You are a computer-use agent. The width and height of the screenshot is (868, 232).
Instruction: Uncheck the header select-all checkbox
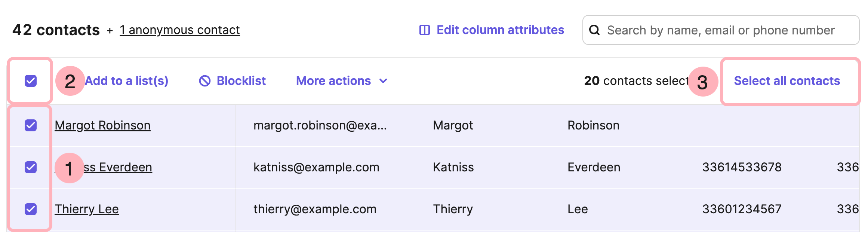[31, 81]
